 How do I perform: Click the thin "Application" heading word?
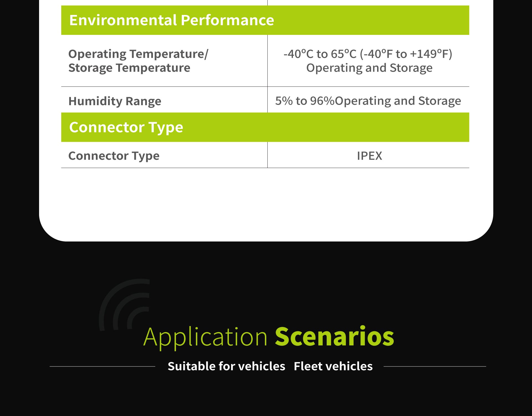click(x=205, y=337)
